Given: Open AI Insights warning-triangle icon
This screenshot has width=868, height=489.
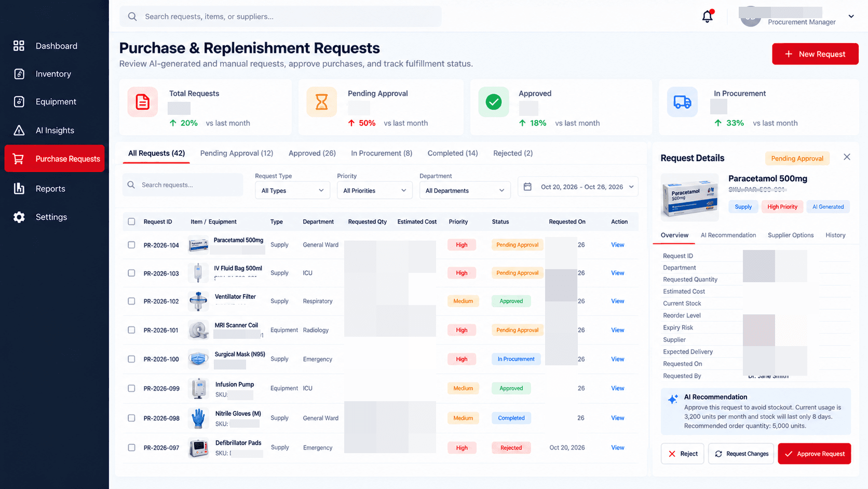Looking at the screenshot, I should [19, 130].
